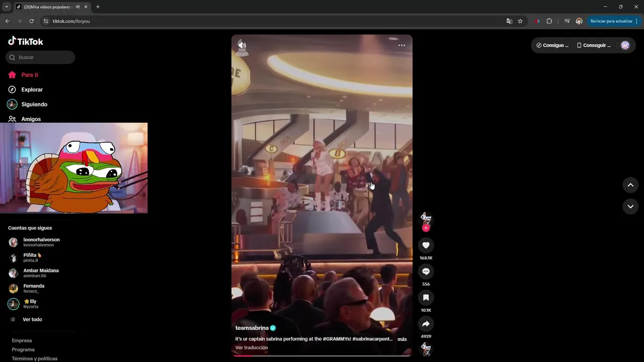Open the creator avatar beside the video
Viewport: 644px width, 362px height.
(426, 218)
